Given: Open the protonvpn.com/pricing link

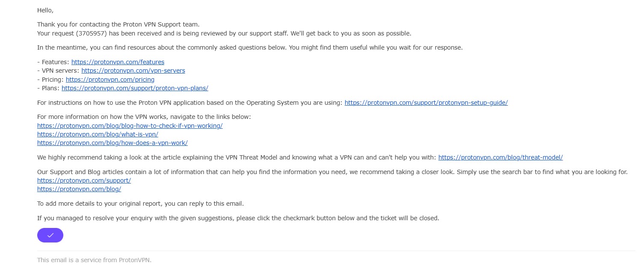Looking at the screenshot, I should [x=110, y=80].
